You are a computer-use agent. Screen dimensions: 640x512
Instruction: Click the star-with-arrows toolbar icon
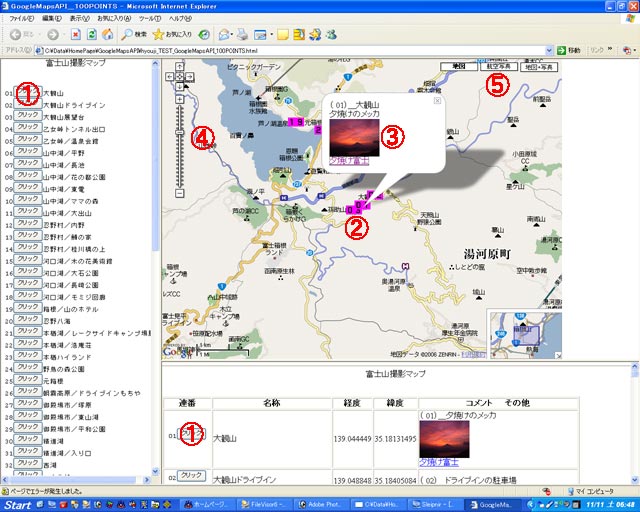click(x=315, y=35)
